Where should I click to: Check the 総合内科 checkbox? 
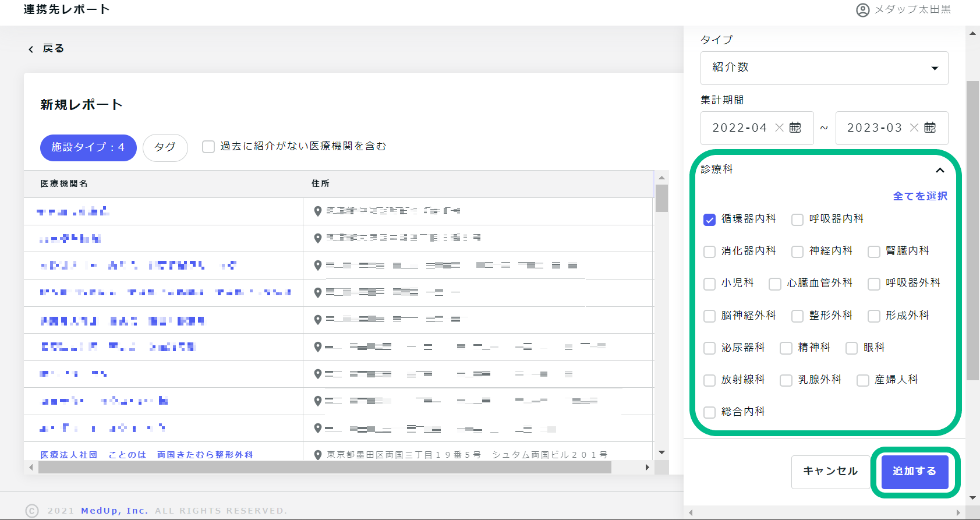pos(709,412)
